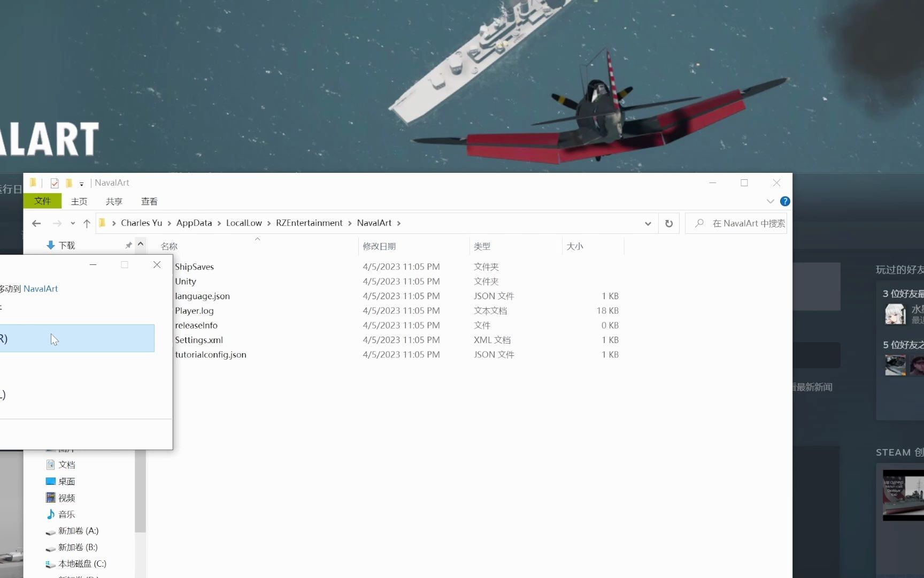Go forward with the Explorer forward arrow

click(57, 223)
